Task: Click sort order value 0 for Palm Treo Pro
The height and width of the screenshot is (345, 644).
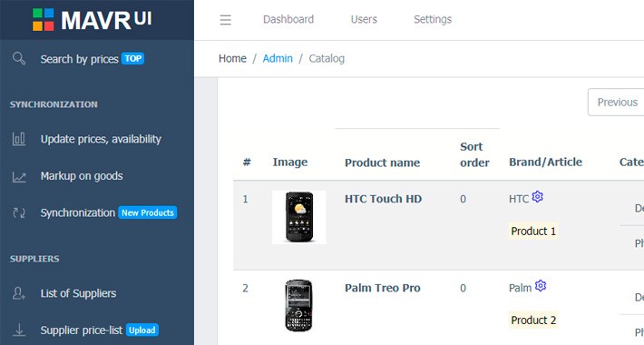Action: click(x=463, y=288)
